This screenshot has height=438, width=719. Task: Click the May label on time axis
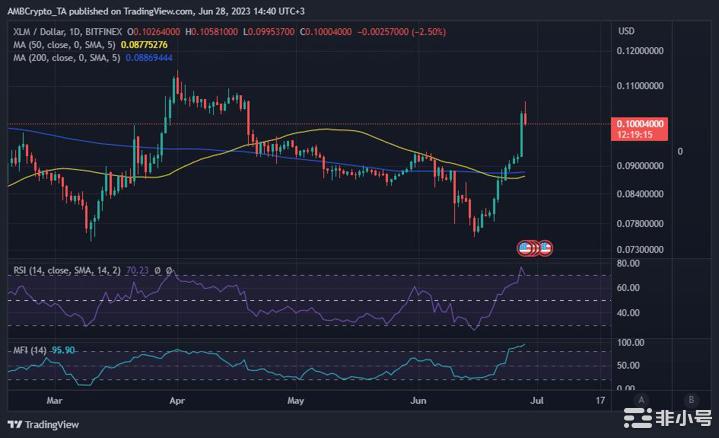pyautogui.click(x=296, y=400)
